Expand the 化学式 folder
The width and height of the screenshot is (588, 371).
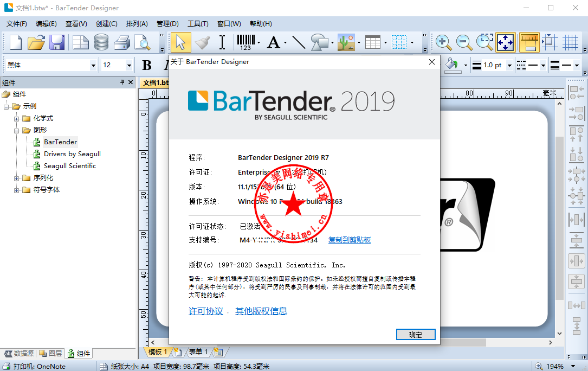click(16, 119)
